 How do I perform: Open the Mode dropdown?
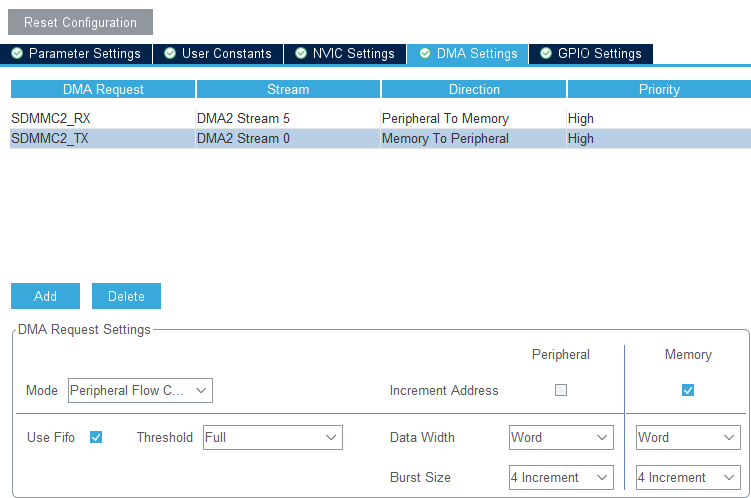140,390
